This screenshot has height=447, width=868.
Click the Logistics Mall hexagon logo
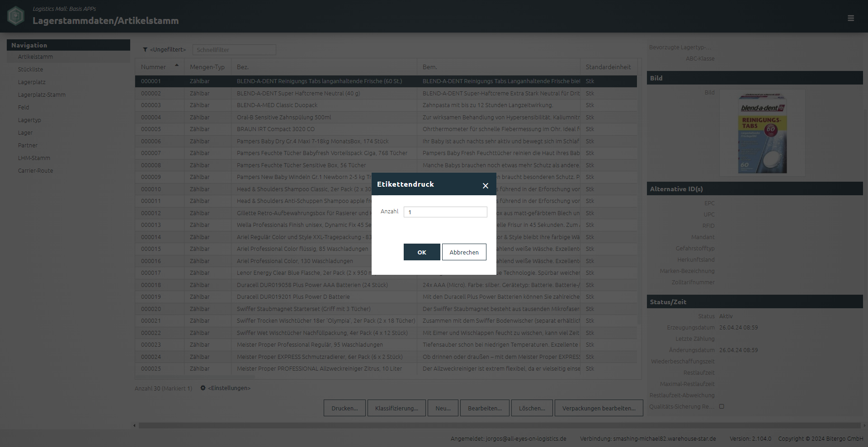(x=16, y=16)
